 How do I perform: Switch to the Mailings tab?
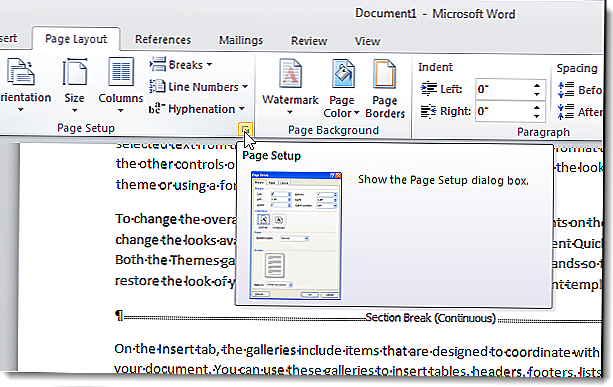tap(241, 40)
